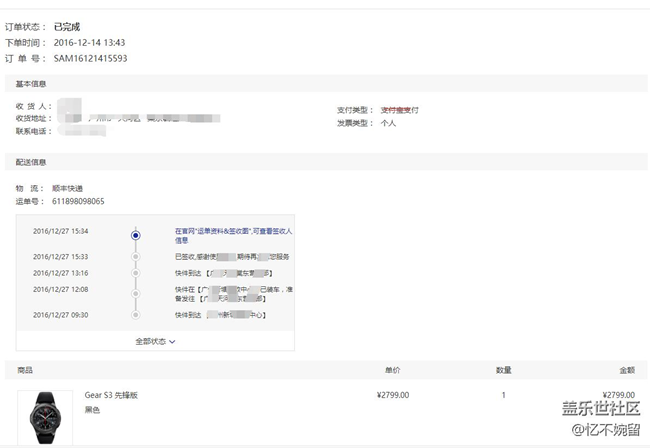Click the chevron arrow beside 全部状态

173,341
